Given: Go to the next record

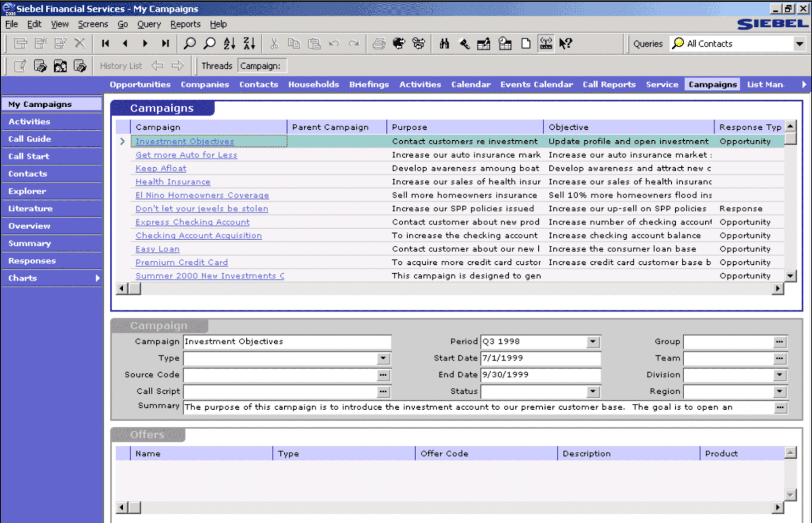Looking at the screenshot, I should click(x=145, y=44).
